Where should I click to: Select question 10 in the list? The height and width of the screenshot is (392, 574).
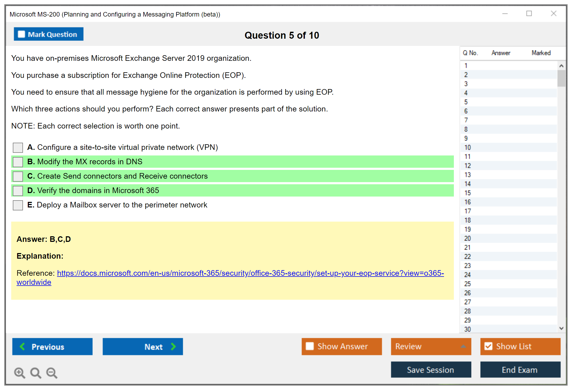pyautogui.click(x=468, y=147)
